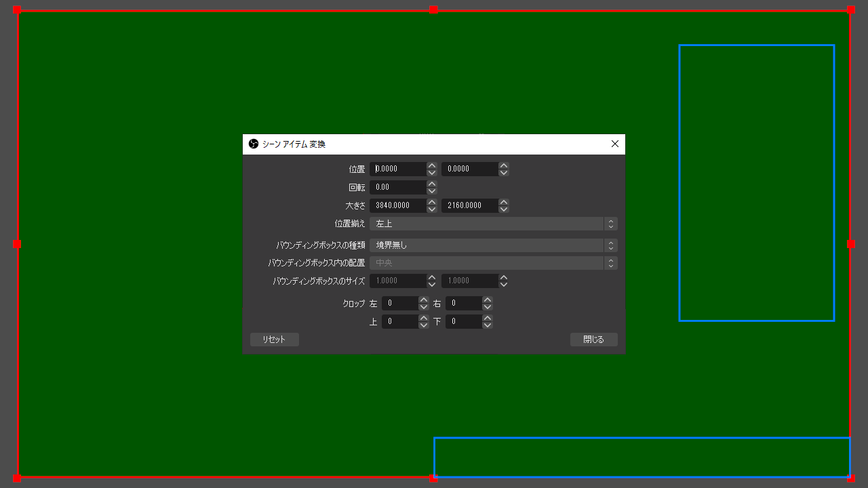Open the 位置揃え alignment dropdown
The width and height of the screenshot is (868, 488).
pos(493,224)
